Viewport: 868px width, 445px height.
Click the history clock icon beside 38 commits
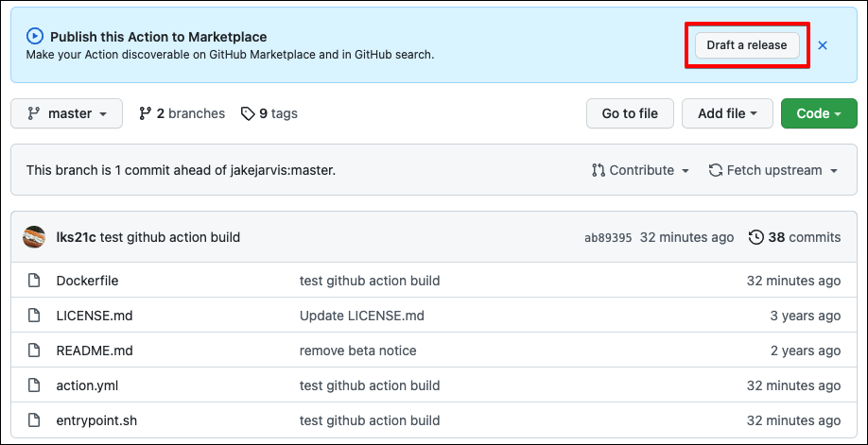[x=755, y=237]
